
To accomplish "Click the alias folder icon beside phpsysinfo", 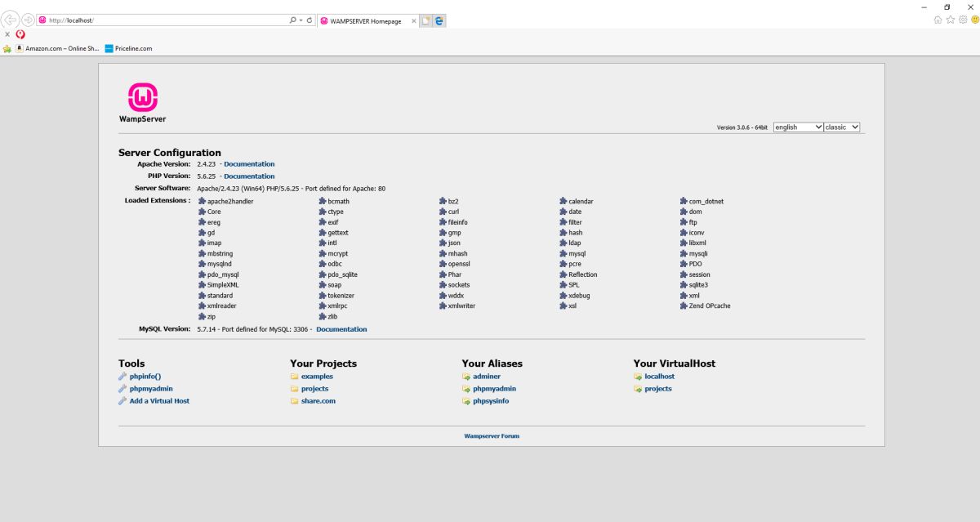I will (466, 401).
